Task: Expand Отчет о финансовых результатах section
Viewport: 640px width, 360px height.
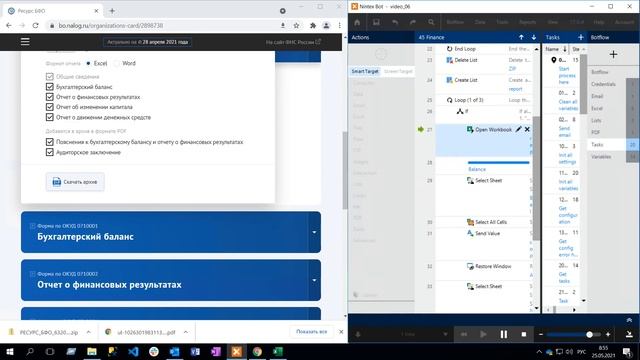Action: pos(314,280)
